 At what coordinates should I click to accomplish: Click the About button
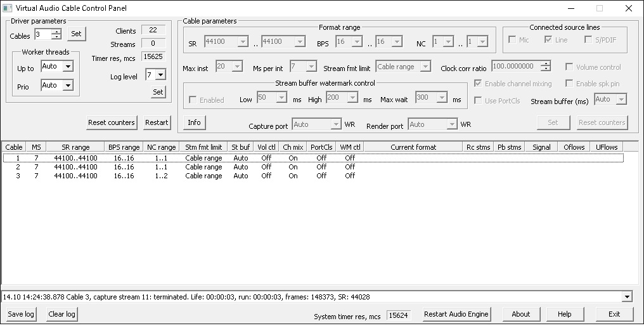521,315
